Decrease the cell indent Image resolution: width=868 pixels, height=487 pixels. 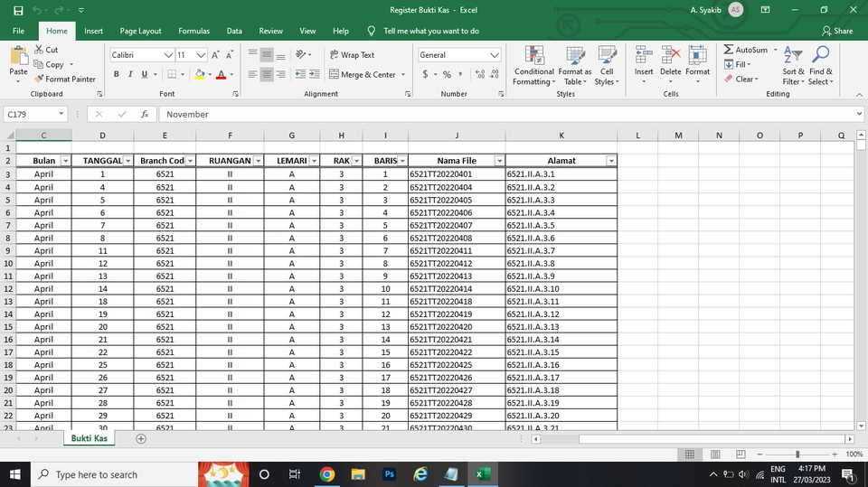300,74
